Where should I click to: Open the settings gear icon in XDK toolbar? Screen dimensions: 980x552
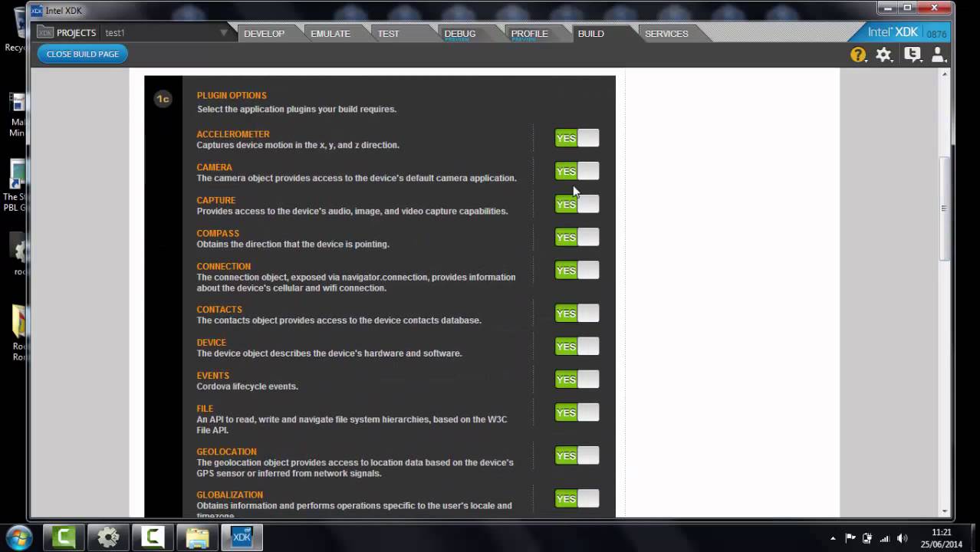pyautogui.click(x=884, y=54)
